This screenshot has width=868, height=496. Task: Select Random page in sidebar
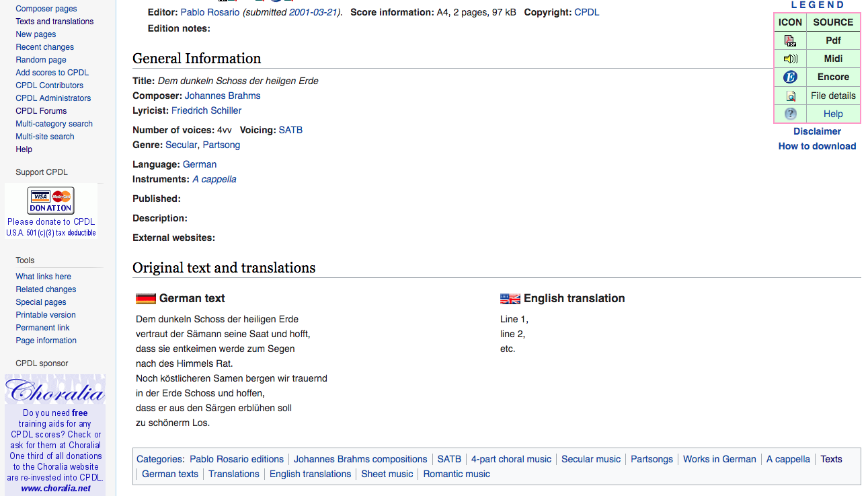click(x=40, y=60)
